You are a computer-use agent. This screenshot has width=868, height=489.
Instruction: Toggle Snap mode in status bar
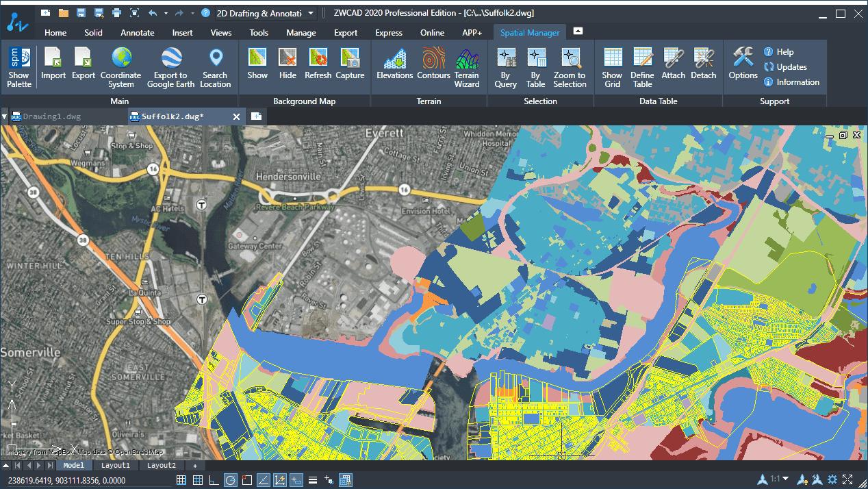[181, 480]
